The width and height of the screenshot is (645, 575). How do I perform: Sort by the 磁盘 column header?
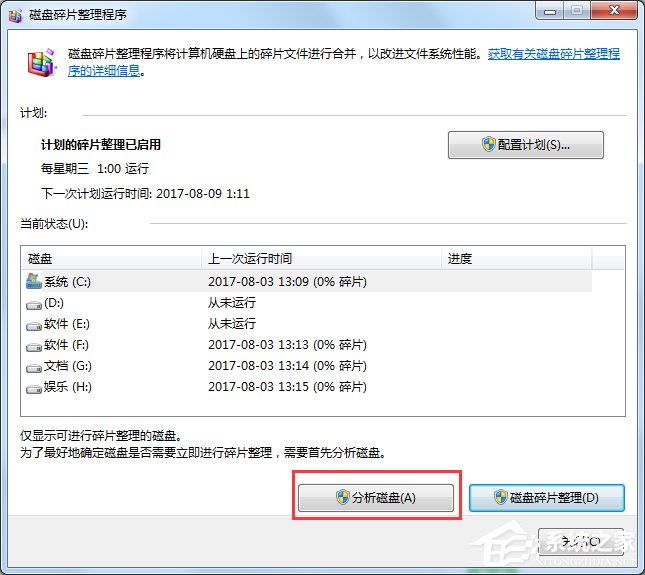point(111,258)
